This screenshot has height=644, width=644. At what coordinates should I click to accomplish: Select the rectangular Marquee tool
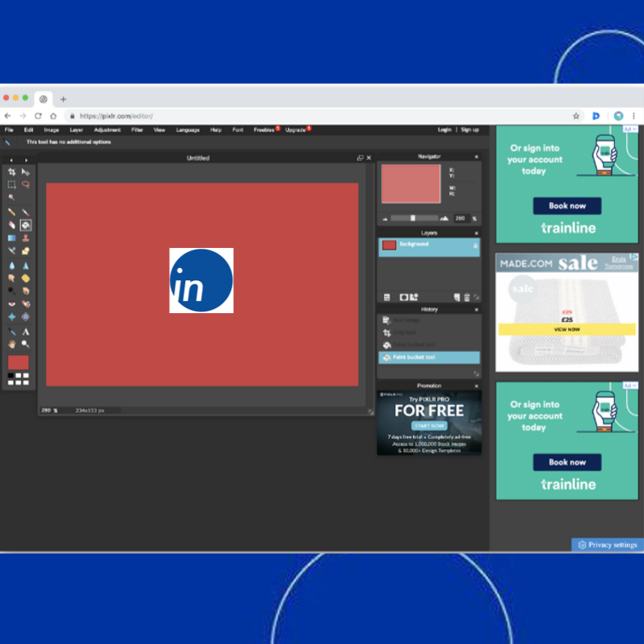pos(12,185)
